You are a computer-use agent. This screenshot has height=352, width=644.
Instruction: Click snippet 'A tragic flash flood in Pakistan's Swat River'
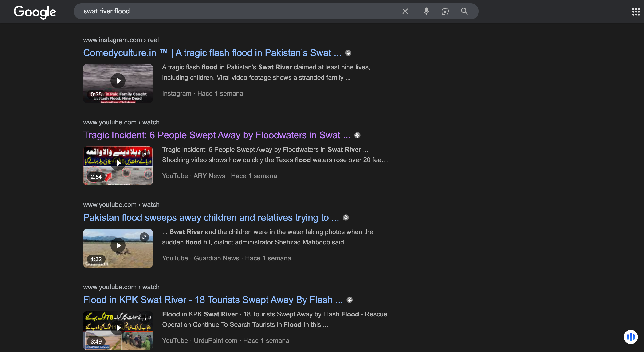pos(227,67)
